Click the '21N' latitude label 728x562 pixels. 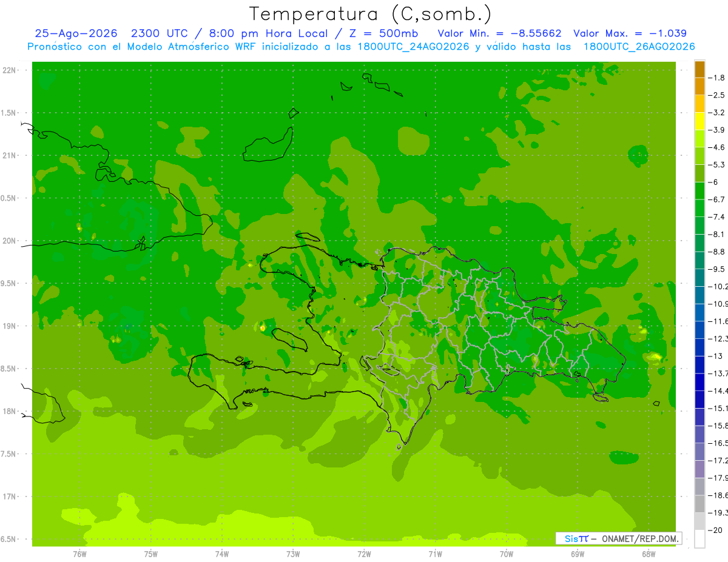pyautogui.click(x=9, y=155)
